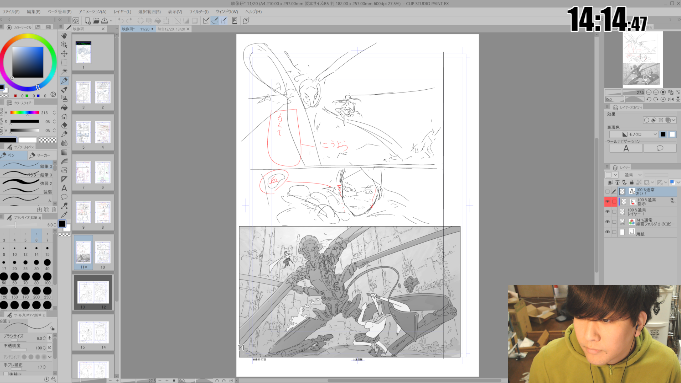This screenshot has height=383, width=681.
Task: Open the palette color dropdown at top of Layer palette
Action: 615,175
